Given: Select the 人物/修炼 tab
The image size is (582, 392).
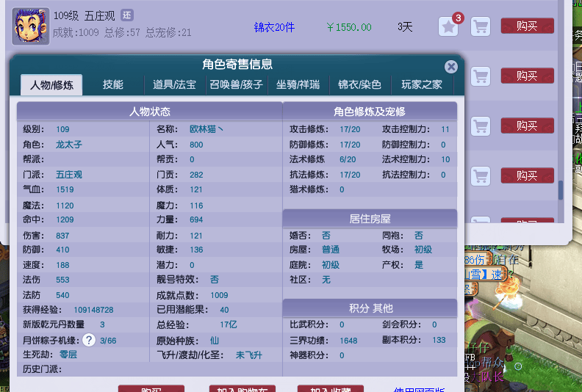Looking at the screenshot, I should [x=51, y=85].
